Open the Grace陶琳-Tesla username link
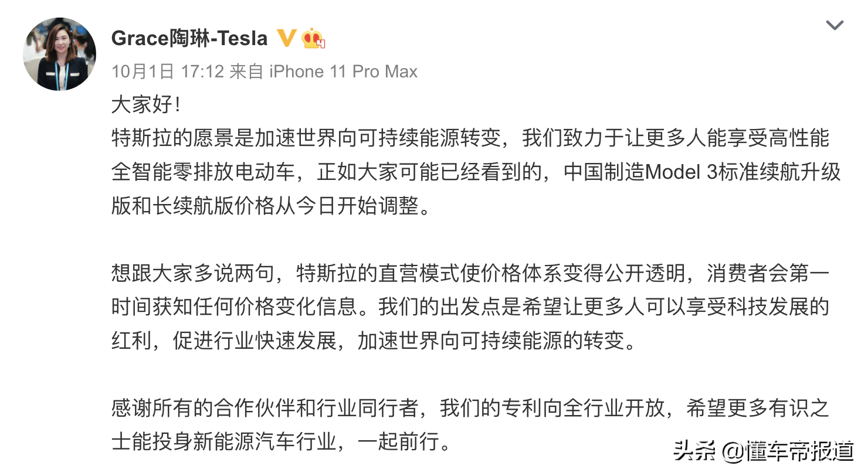 click(x=189, y=38)
